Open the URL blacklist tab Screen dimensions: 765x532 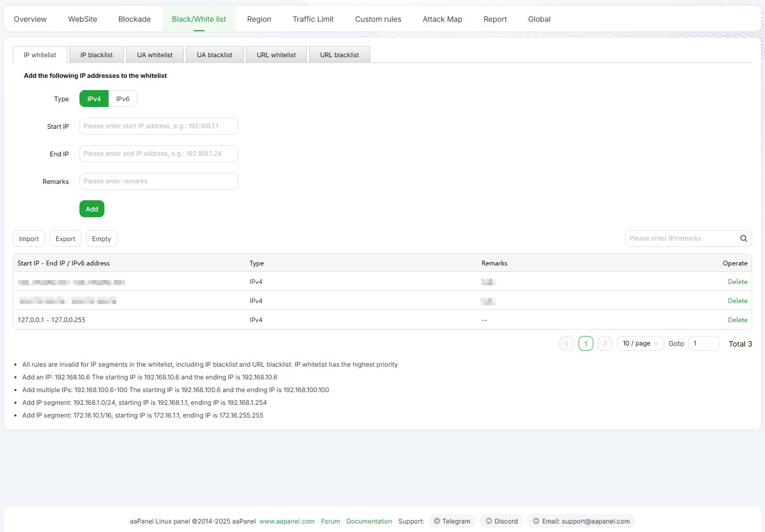point(339,55)
